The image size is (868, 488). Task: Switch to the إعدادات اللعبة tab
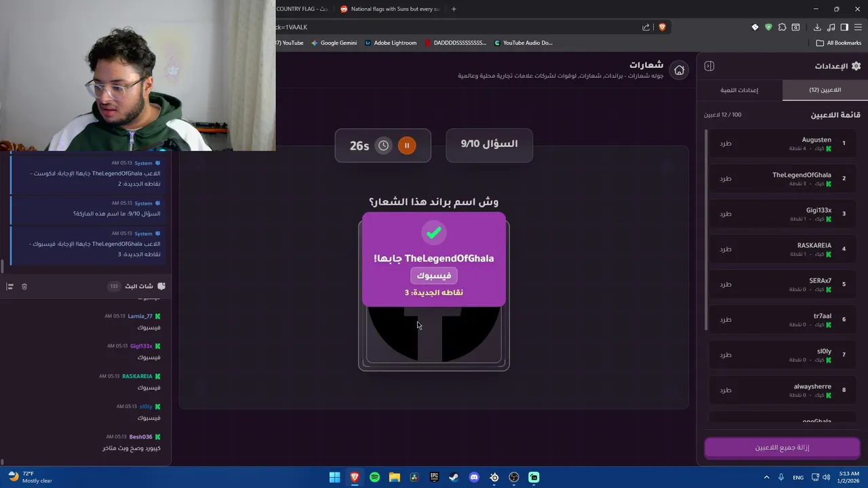point(739,90)
